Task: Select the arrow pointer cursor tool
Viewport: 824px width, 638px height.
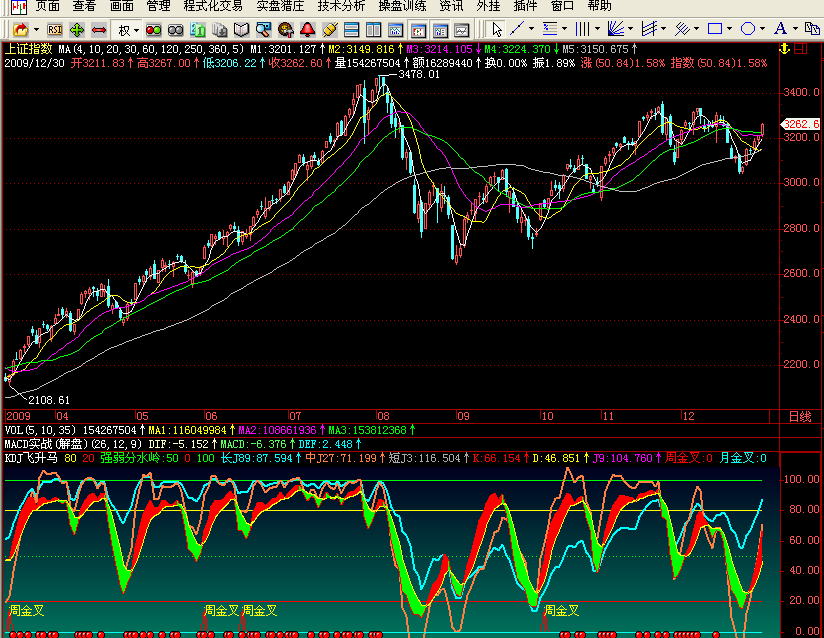Action: (x=496, y=29)
